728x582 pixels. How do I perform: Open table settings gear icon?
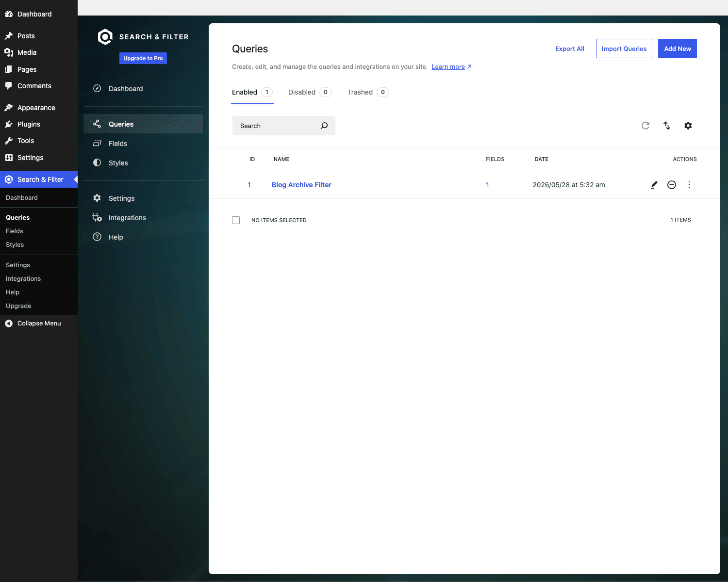[x=688, y=126]
